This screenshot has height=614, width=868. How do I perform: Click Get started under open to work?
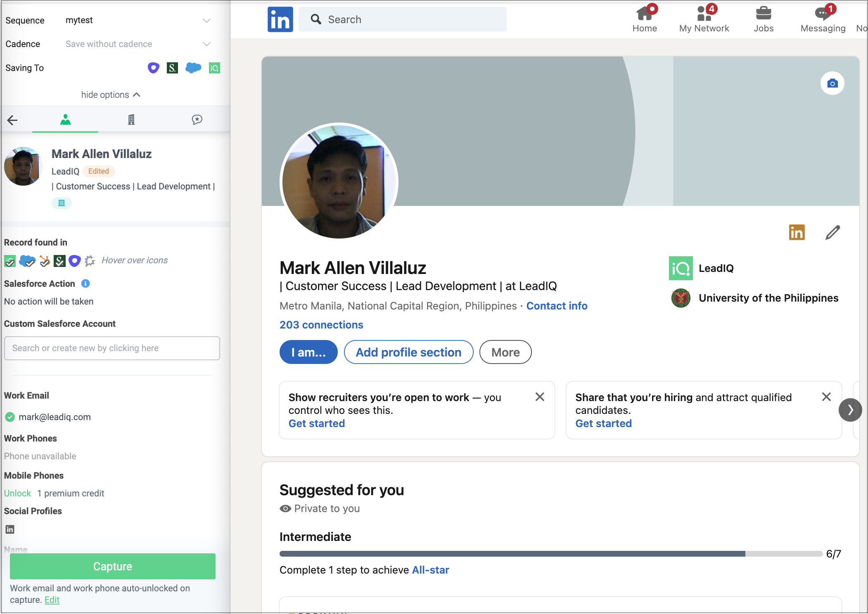[317, 423]
